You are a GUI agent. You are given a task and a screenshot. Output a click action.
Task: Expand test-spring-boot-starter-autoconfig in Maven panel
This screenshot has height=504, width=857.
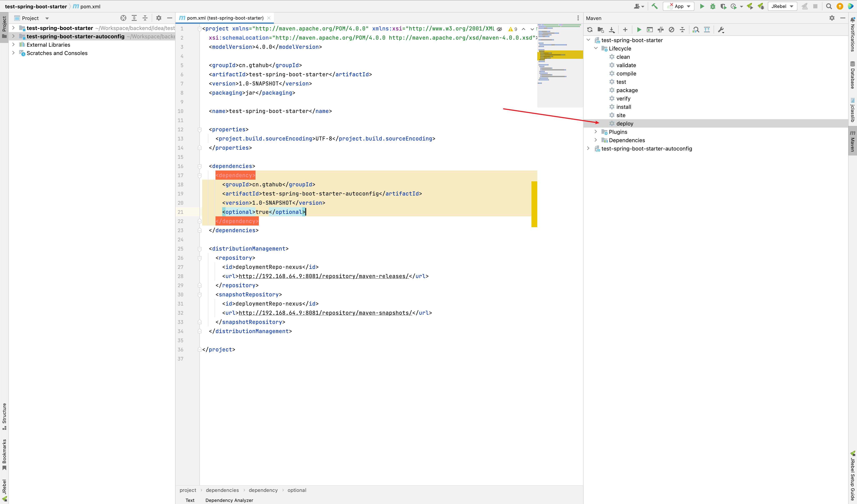pyautogui.click(x=588, y=148)
